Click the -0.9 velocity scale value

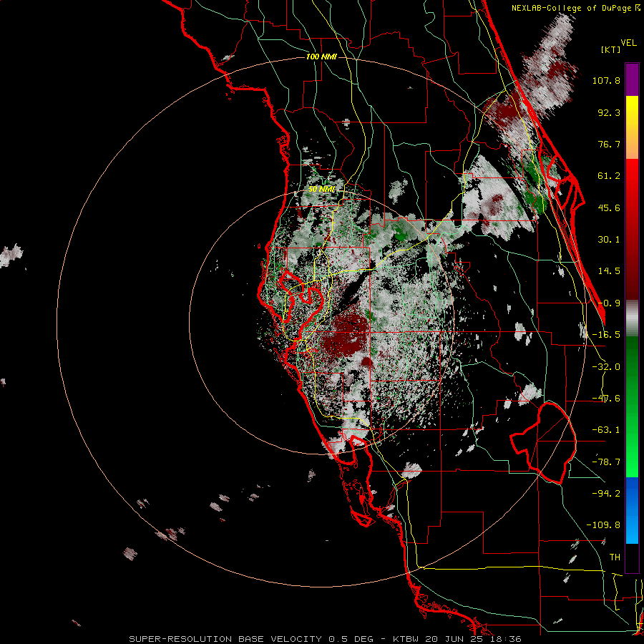(609, 303)
